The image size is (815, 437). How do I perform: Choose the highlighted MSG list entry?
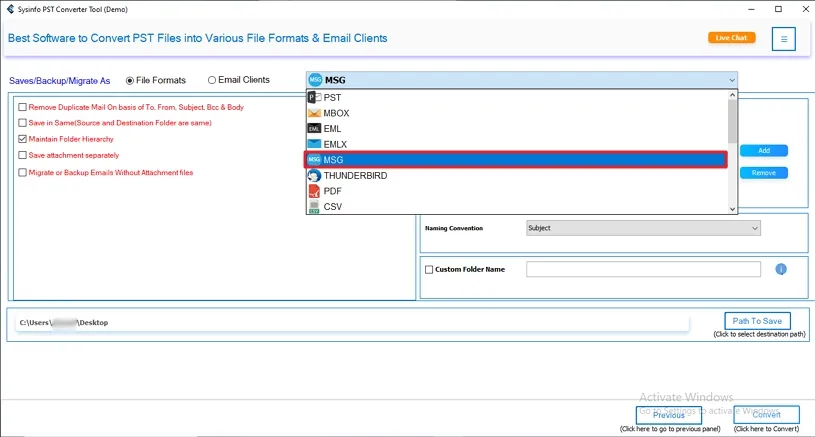pyautogui.click(x=517, y=160)
